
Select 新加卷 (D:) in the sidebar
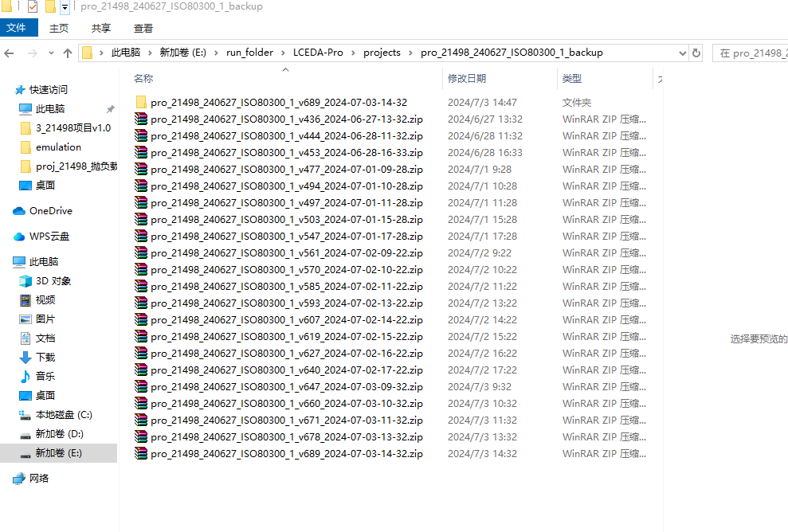[59, 434]
